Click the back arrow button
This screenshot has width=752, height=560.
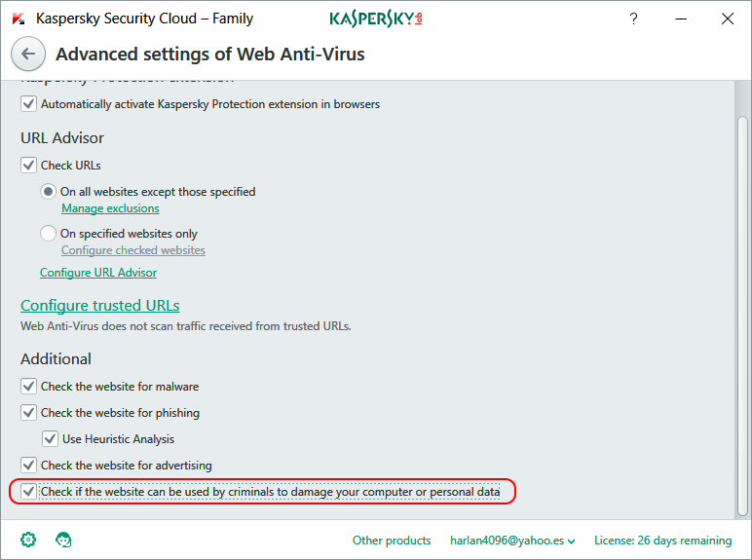[x=28, y=55]
